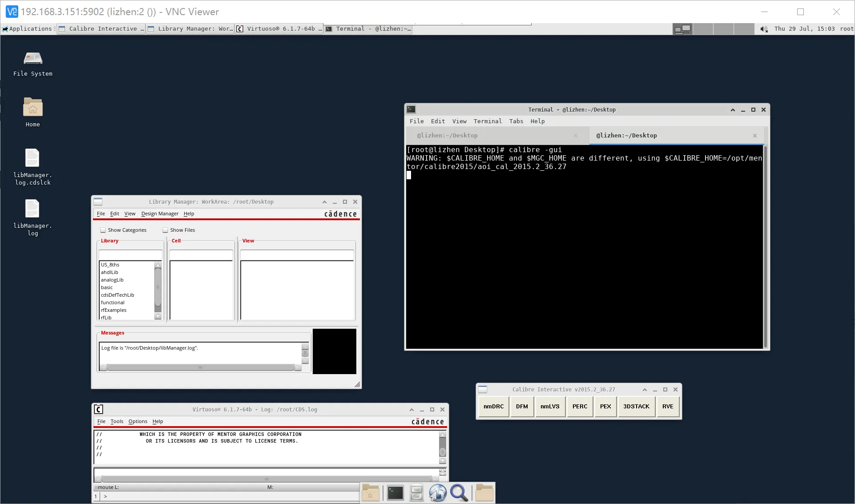Shade the Calibre Interactive window using up-arrow
The height and width of the screenshot is (504, 855).
(x=645, y=390)
